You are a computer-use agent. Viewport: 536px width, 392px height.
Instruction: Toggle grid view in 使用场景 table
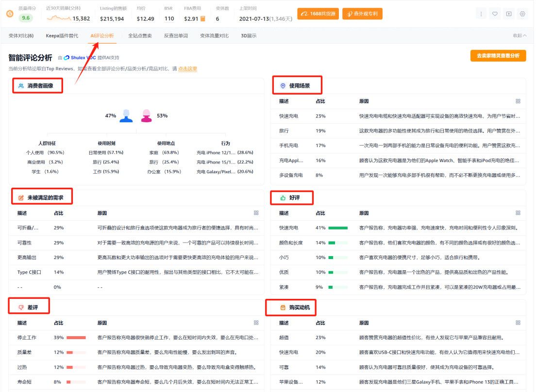pyautogui.click(x=518, y=101)
